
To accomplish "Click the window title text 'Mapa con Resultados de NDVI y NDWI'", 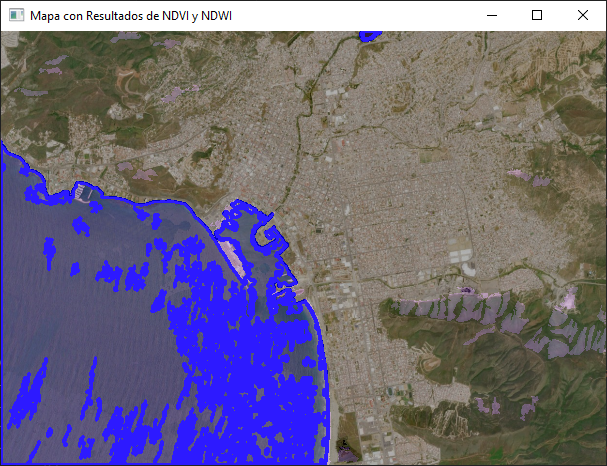I will click(131, 16).
